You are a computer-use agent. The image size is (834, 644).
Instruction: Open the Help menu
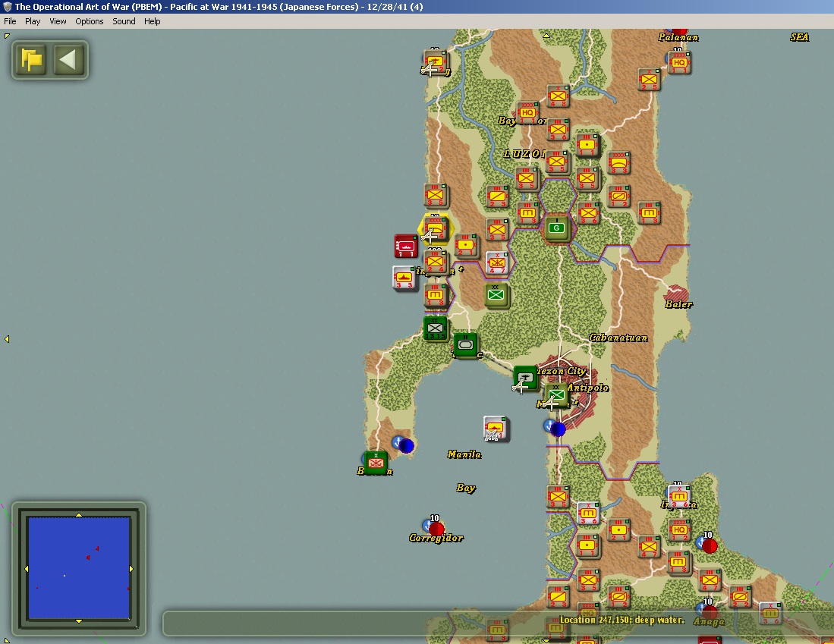coord(152,21)
